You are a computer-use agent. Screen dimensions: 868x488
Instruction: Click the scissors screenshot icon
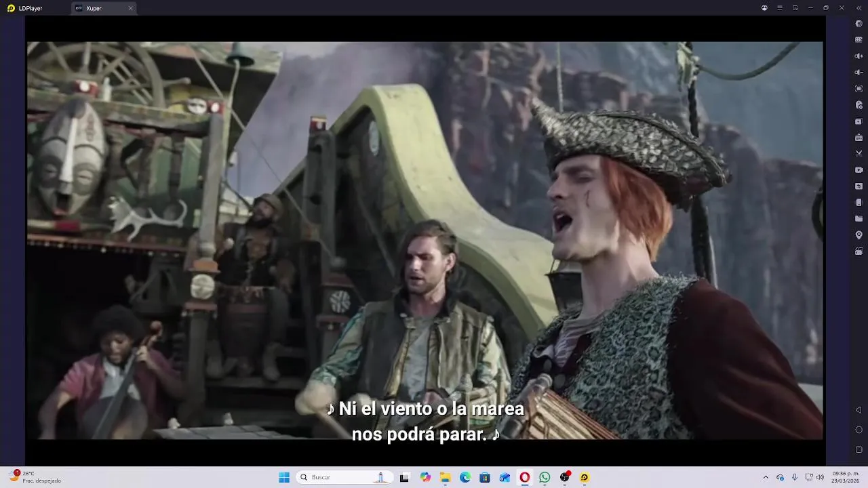[x=859, y=154]
